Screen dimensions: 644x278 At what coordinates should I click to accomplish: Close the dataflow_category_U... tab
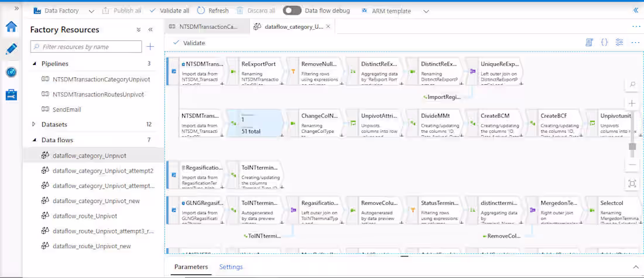(x=328, y=27)
